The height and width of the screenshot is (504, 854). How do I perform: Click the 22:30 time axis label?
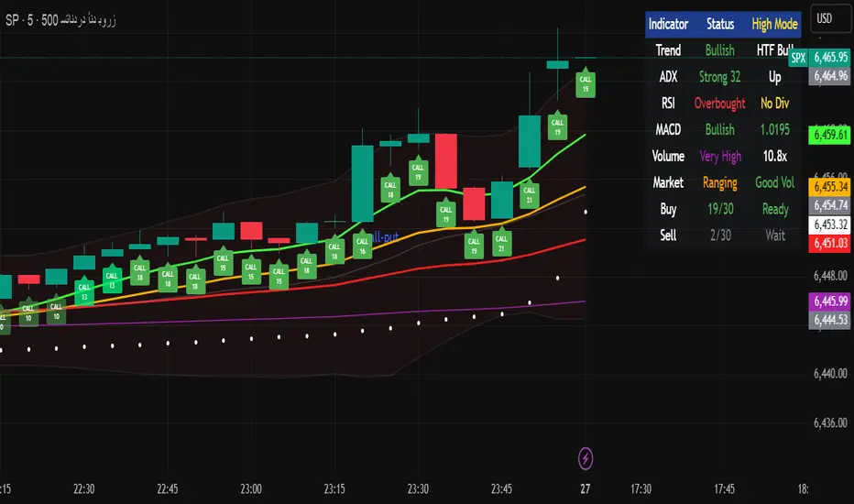[84, 488]
